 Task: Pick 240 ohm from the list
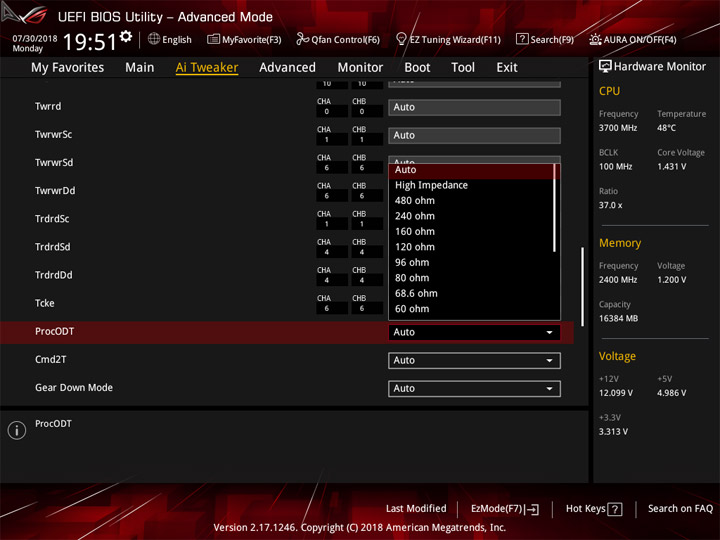click(471, 216)
